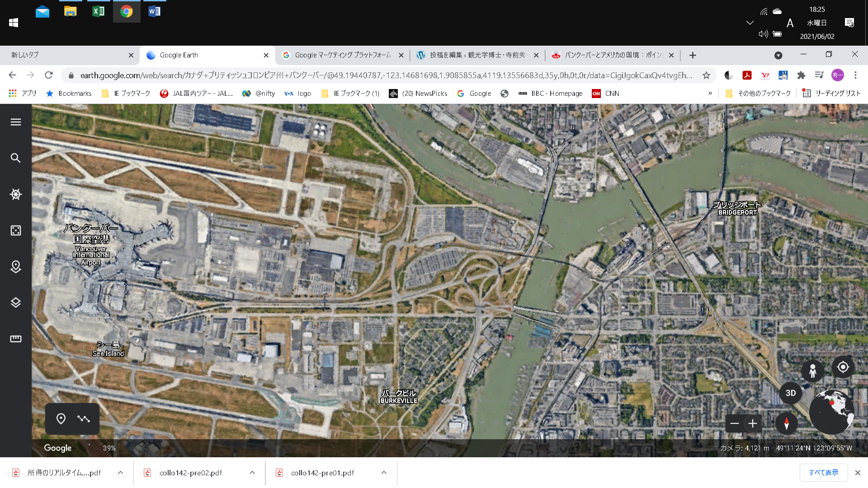Open Chrome three-dot menu
Viewport: 868px width, 488px height.
(855, 75)
